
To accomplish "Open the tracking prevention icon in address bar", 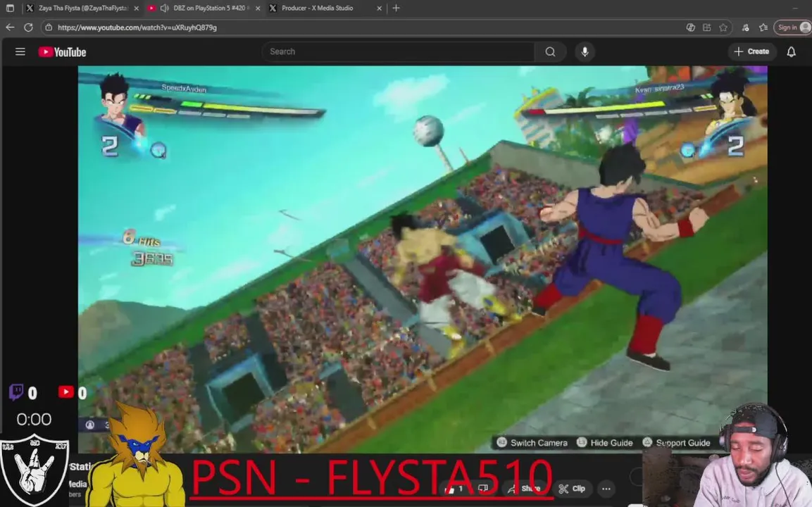I will pyautogui.click(x=690, y=27).
